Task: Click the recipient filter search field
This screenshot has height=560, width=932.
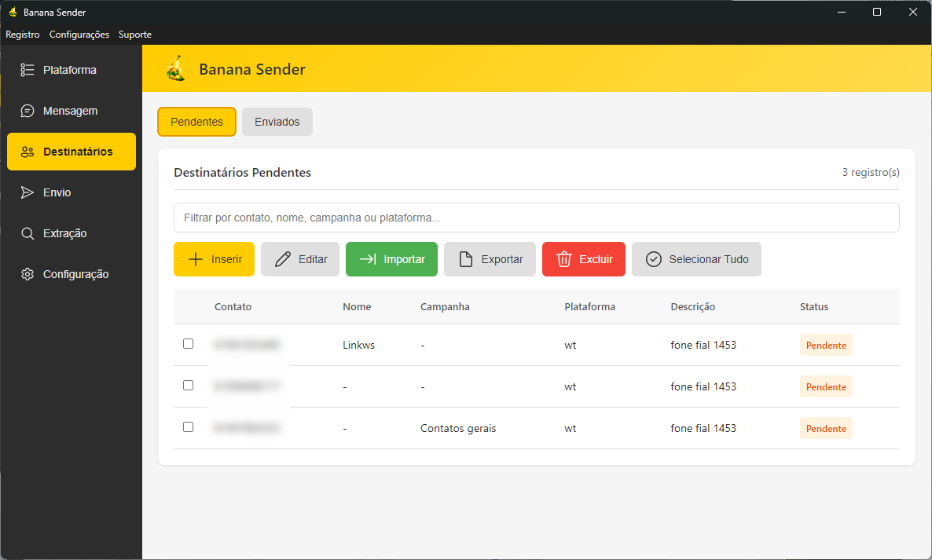Action: [x=536, y=218]
